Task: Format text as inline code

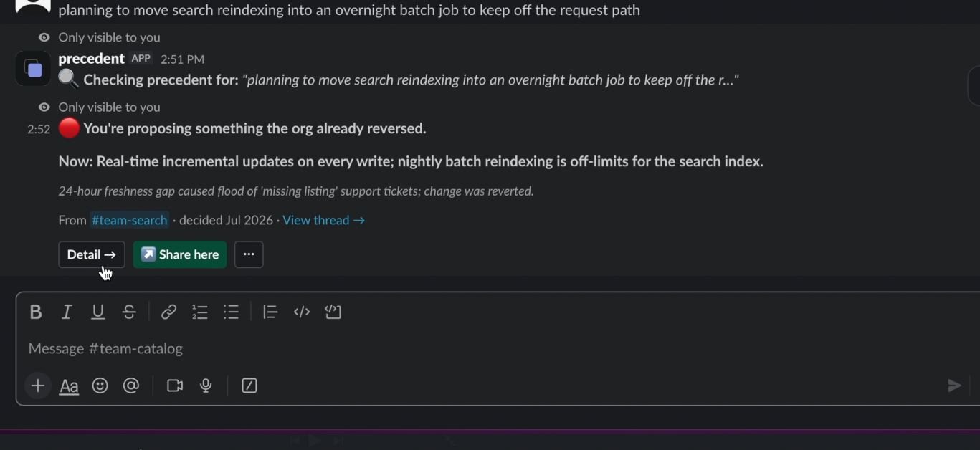Action: [x=302, y=312]
